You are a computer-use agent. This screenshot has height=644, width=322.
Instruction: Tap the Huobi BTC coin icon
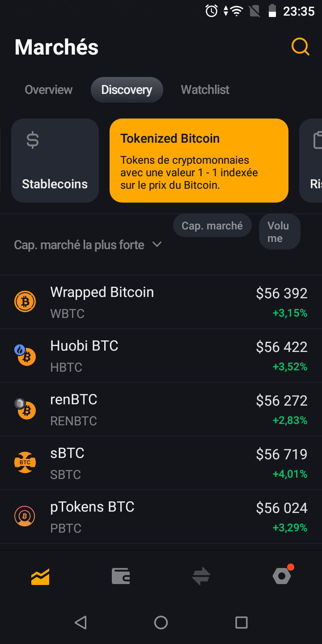[x=25, y=356]
